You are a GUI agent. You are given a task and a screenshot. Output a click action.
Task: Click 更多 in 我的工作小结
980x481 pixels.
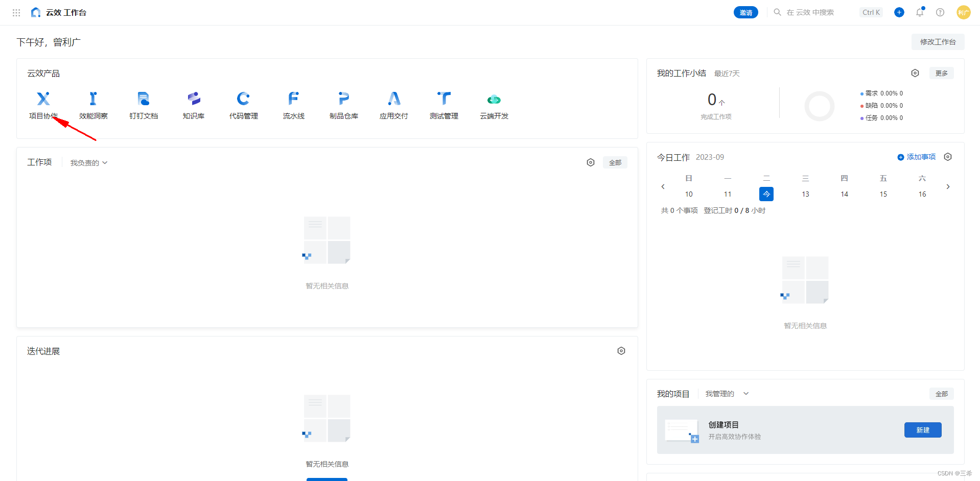coord(942,73)
